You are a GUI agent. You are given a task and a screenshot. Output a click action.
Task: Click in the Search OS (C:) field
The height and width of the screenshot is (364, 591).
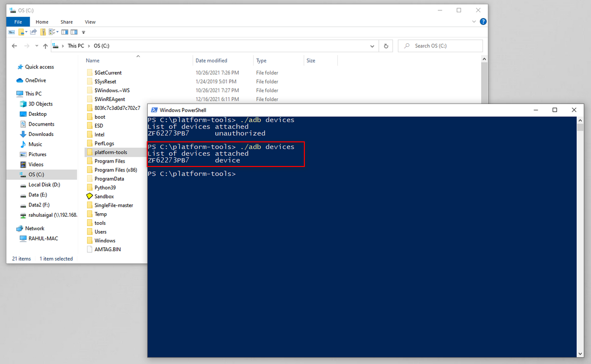coord(440,46)
